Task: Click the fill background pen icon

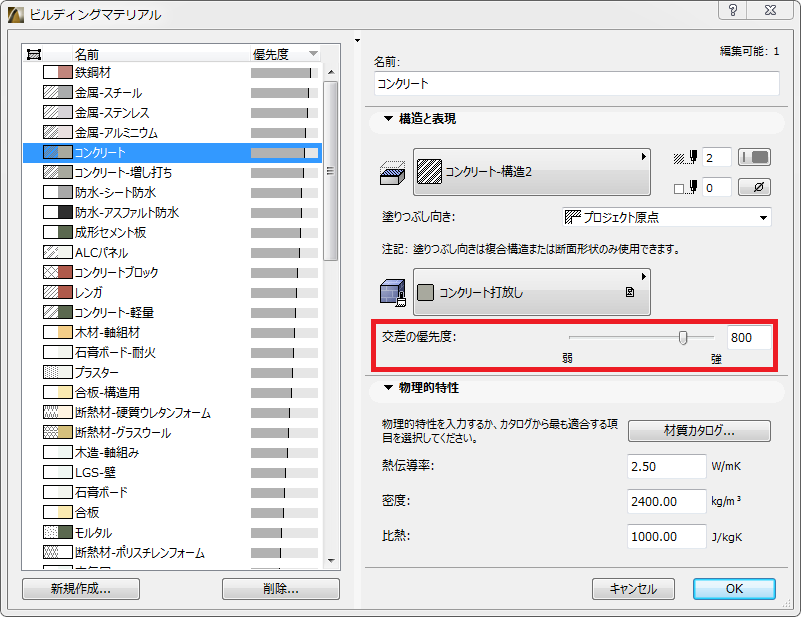Action: pos(685,187)
